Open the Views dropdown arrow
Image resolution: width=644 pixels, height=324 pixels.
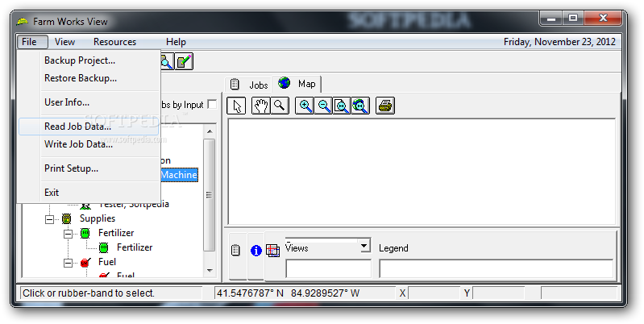click(364, 246)
